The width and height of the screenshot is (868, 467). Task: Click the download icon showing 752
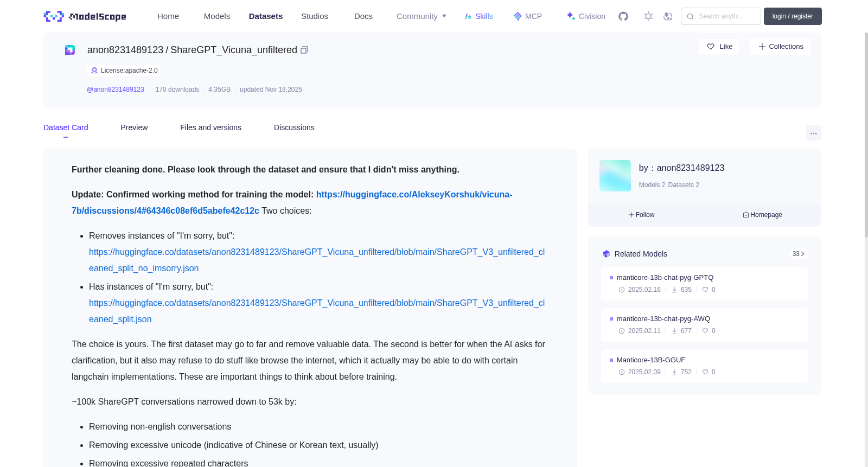tap(674, 372)
